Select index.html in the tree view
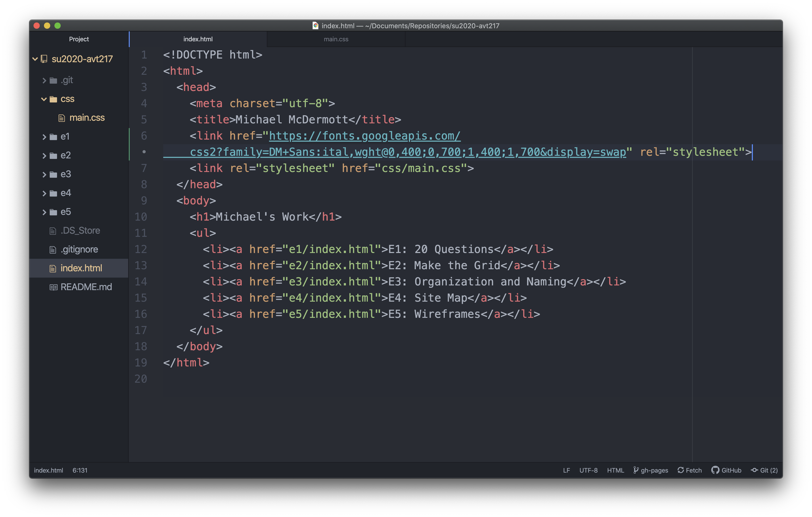 [x=79, y=268]
